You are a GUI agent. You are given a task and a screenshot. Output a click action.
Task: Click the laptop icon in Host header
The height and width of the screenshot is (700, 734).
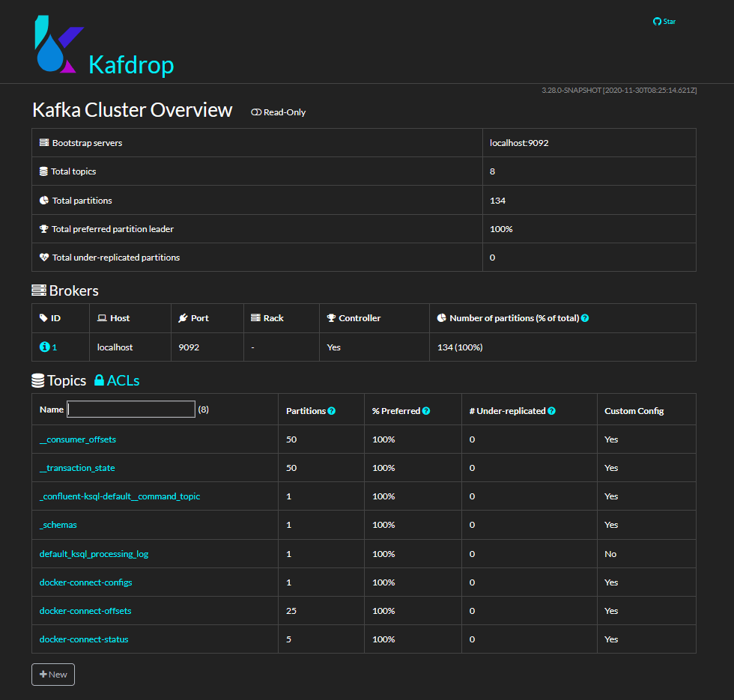tap(102, 318)
